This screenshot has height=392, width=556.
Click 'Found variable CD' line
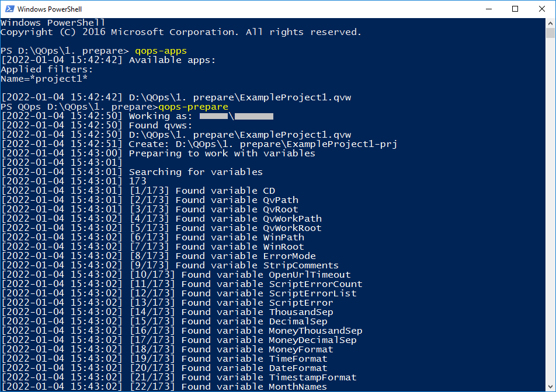click(138, 191)
